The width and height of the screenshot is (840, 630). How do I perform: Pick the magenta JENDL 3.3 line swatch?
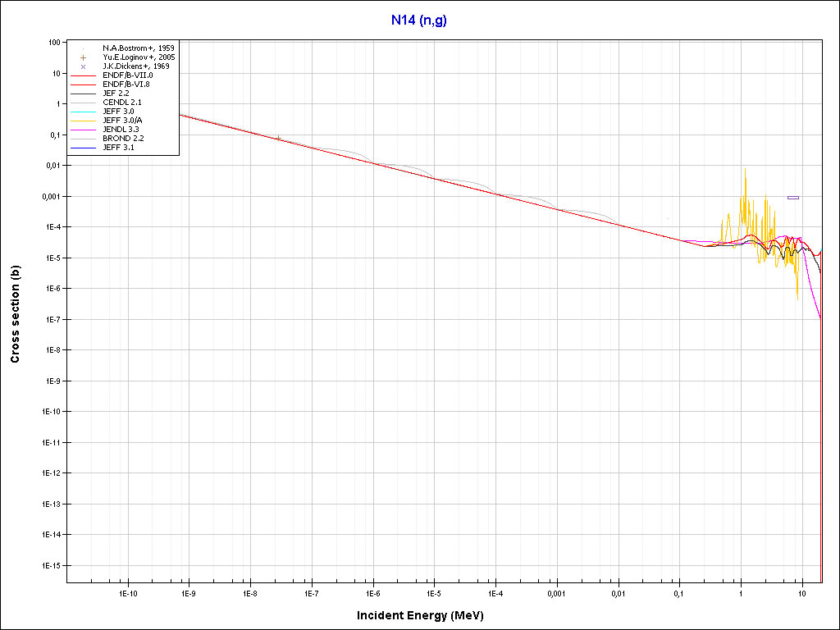click(84, 129)
